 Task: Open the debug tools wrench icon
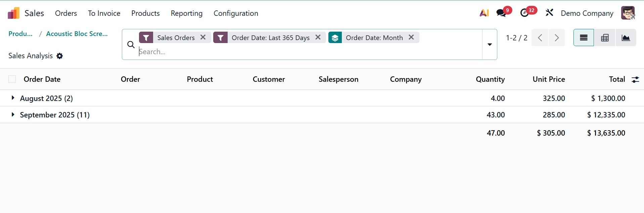tap(549, 13)
